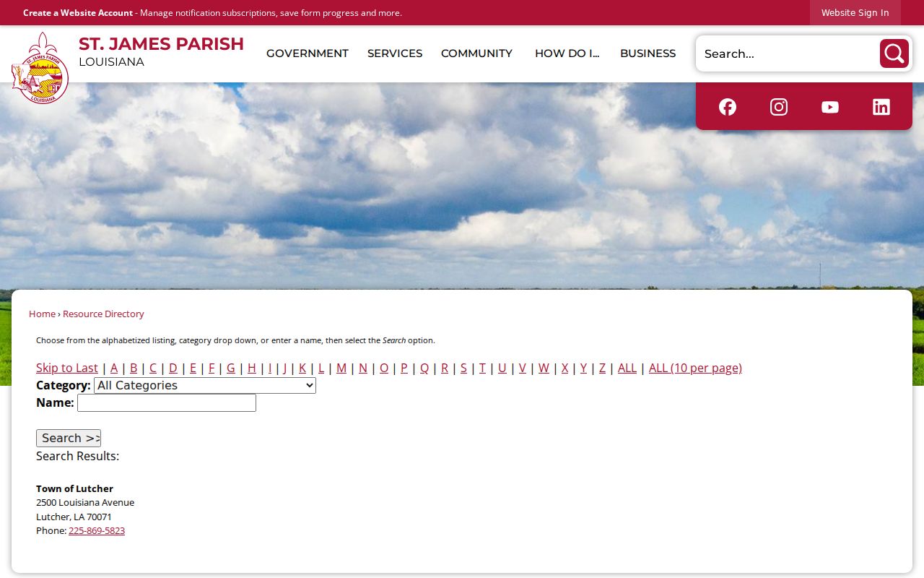
Task: Open the How Do I... menu
Action: tap(567, 53)
